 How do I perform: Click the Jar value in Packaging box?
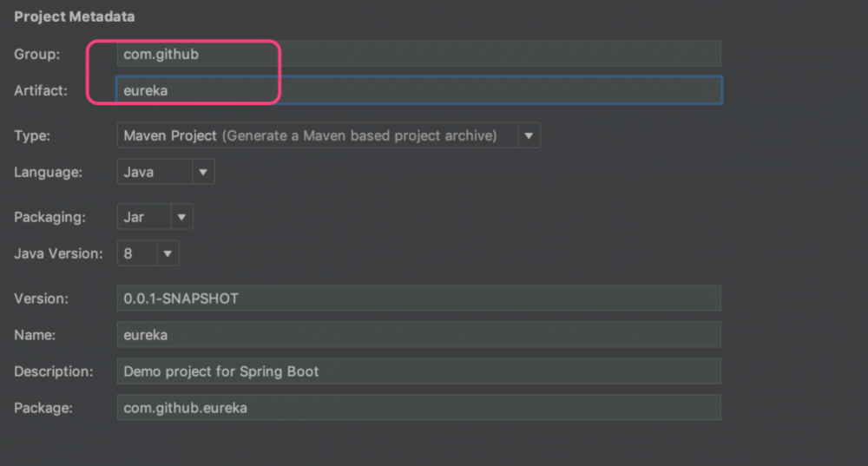click(134, 217)
